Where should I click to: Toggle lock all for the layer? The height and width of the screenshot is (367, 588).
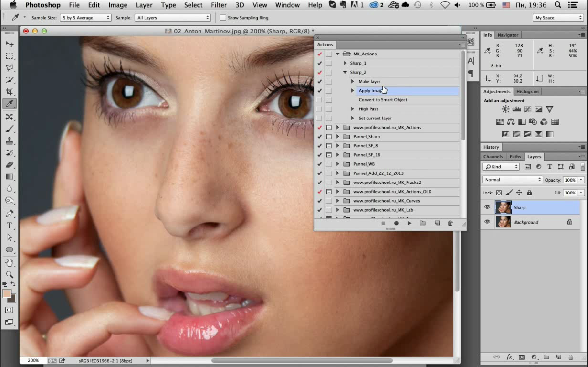click(x=529, y=193)
